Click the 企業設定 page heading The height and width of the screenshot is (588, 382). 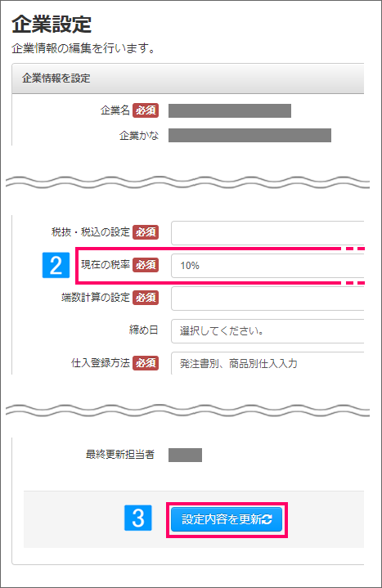pyautogui.click(x=52, y=25)
